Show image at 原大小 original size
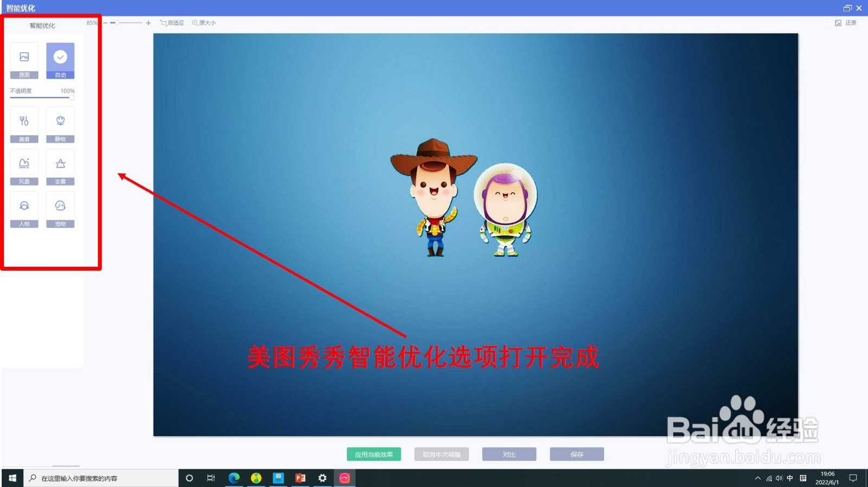This screenshot has height=487, width=868. (204, 23)
